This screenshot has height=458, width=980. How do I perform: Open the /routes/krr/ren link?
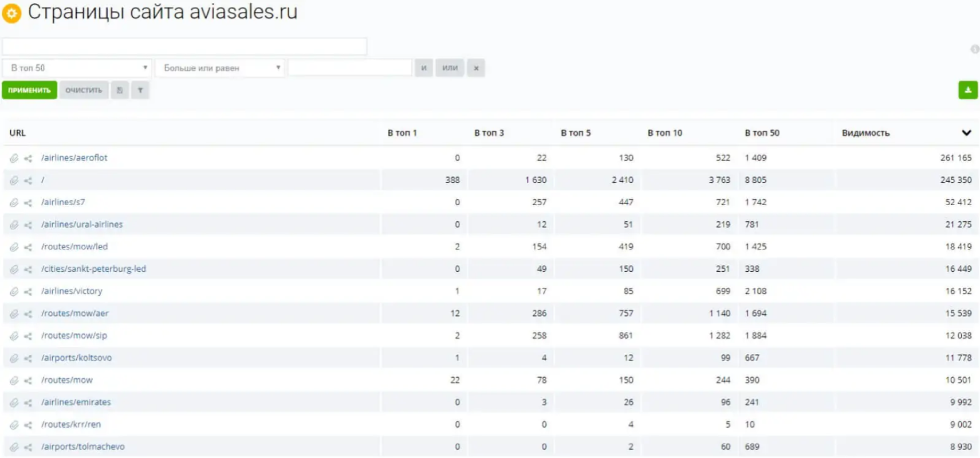click(x=70, y=425)
